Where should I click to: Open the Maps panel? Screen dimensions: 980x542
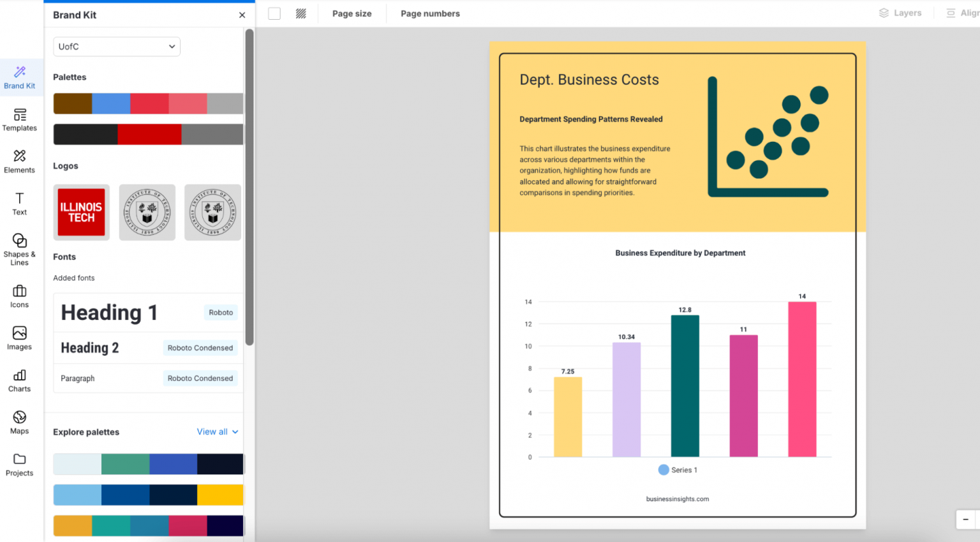(19, 422)
